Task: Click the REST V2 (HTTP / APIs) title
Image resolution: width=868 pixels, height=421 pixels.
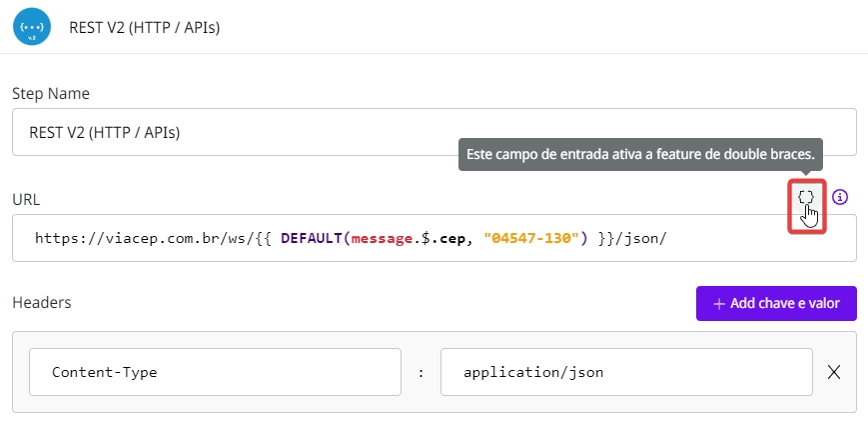Action: coord(144,28)
